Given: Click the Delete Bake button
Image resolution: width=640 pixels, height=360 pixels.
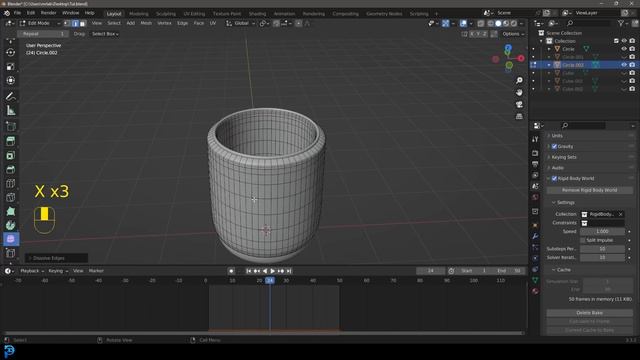Looking at the screenshot, I should pos(589,313).
